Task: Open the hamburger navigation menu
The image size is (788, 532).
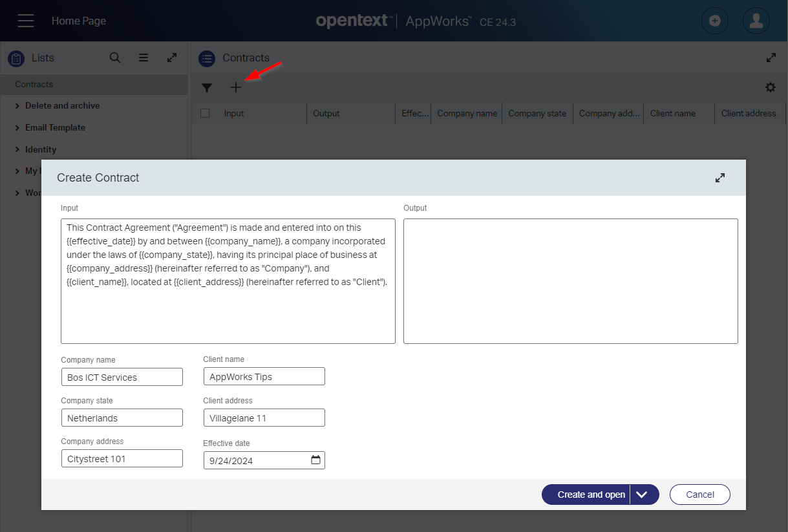Action: click(x=26, y=20)
